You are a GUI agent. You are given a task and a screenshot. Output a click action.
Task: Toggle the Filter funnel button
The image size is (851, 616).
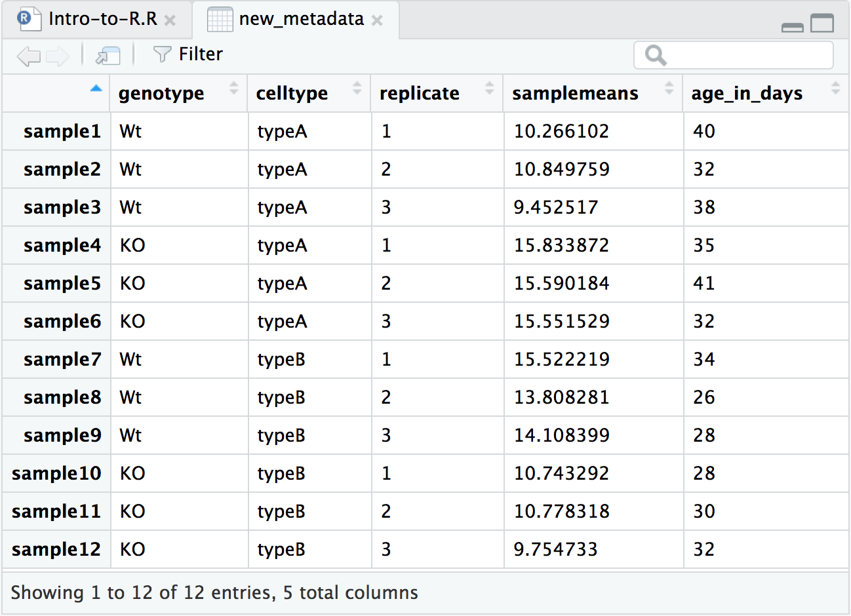(x=188, y=54)
